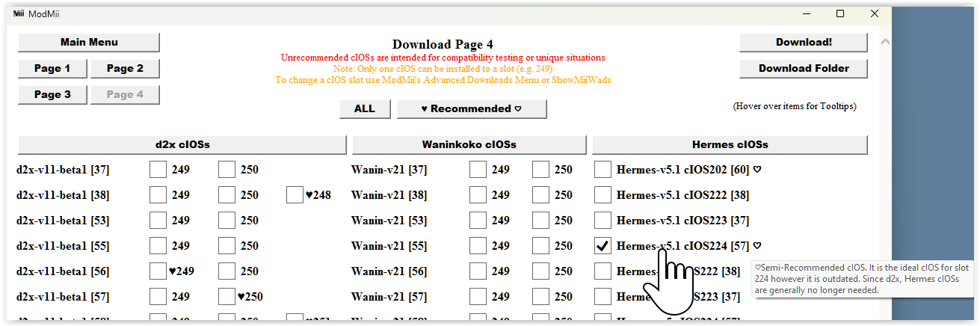Screen dimensions: 980x326
Task: Click the 'd2x-v11-beta1 [56]' row label
Action: pyautogui.click(x=63, y=271)
